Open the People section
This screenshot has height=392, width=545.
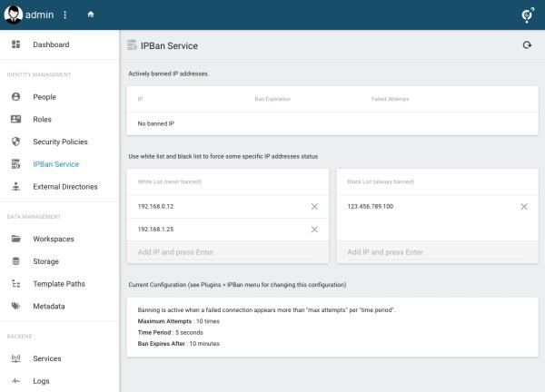[x=59, y=97]
